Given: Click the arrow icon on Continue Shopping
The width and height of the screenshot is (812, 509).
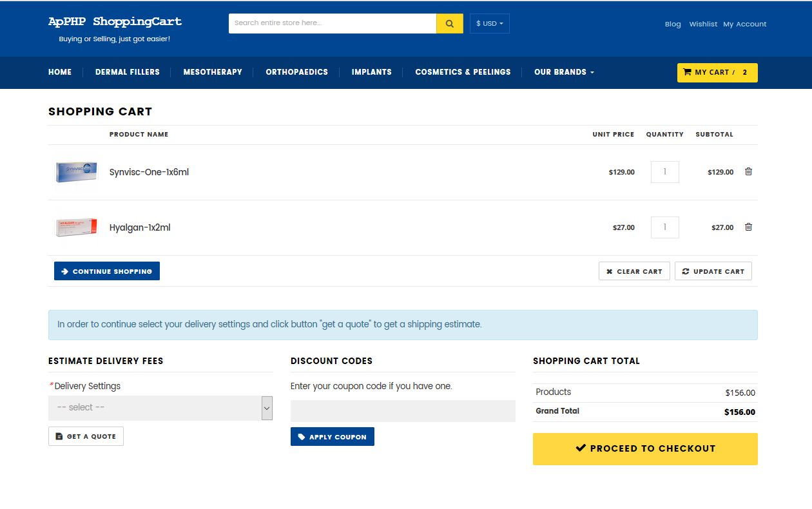Looking at the screenshot, I should click(x=64, y=271).
